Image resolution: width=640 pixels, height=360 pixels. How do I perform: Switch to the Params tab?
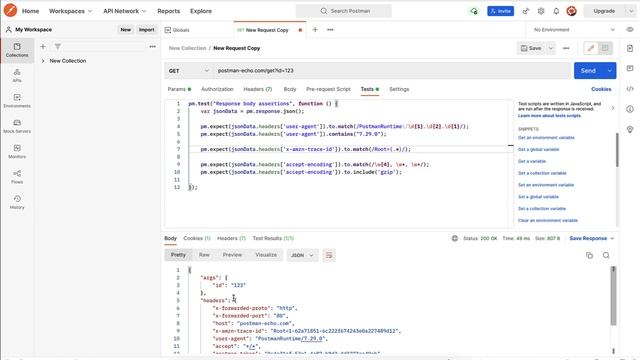[179, 89]
